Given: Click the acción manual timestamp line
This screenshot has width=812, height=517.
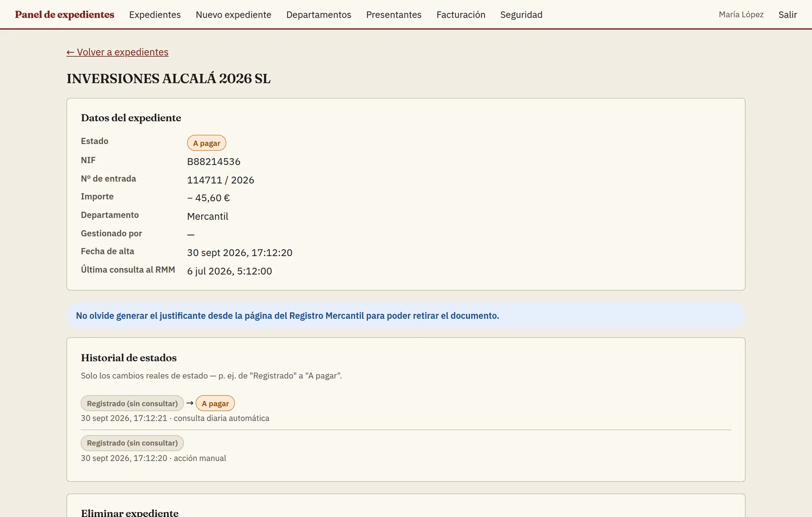Looking at the screenshot, I should pyautogui.click(x=153, y=458).
